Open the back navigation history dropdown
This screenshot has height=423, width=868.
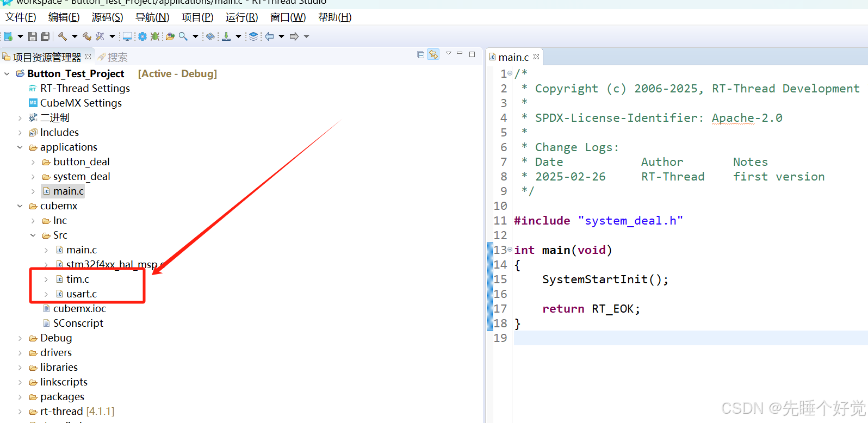click(x=281, y=36)
